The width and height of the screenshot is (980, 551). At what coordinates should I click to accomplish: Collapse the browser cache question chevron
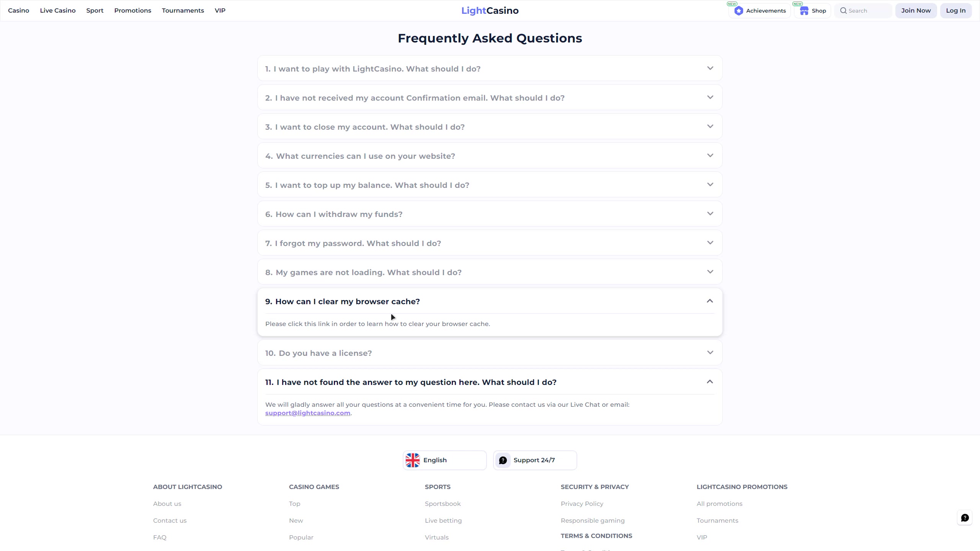coord(710,301)
